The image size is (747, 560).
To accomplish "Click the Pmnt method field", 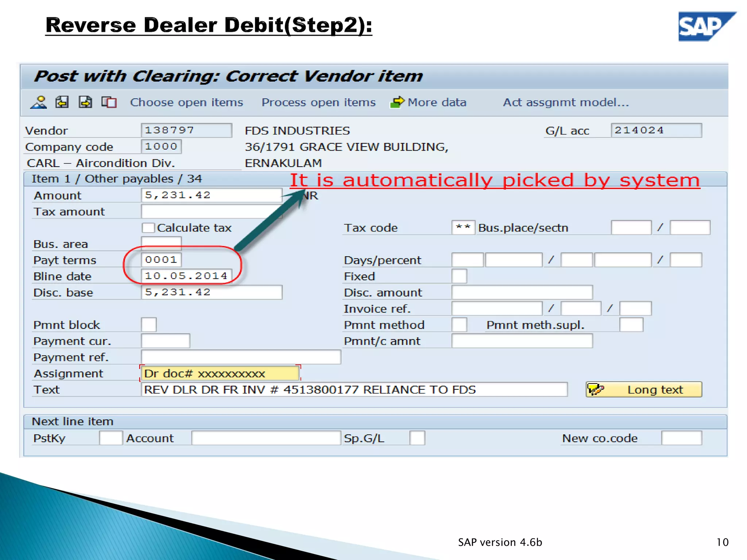I will (459, 324).
